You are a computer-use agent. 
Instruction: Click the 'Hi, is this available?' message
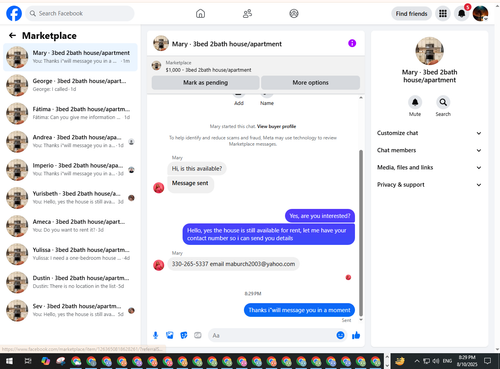[x=197, y=169]
